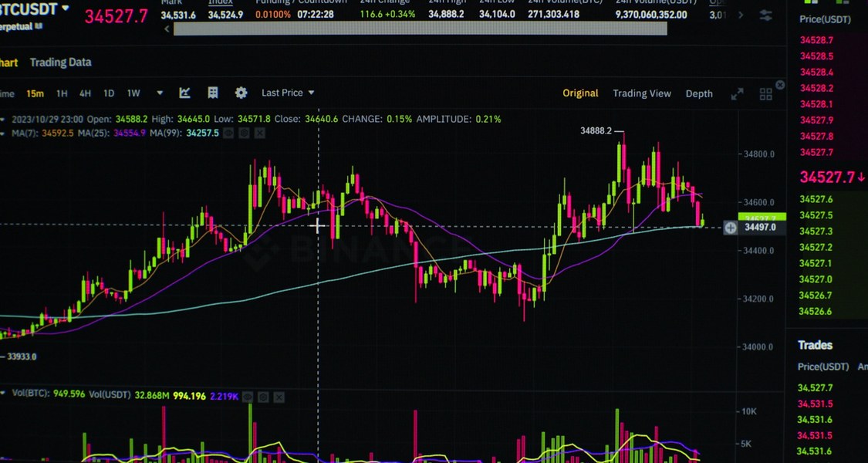Open the technical indicators chart icon
Viewport: 868px width, 463px height.
pyautogui.click(x=185, y=93)
